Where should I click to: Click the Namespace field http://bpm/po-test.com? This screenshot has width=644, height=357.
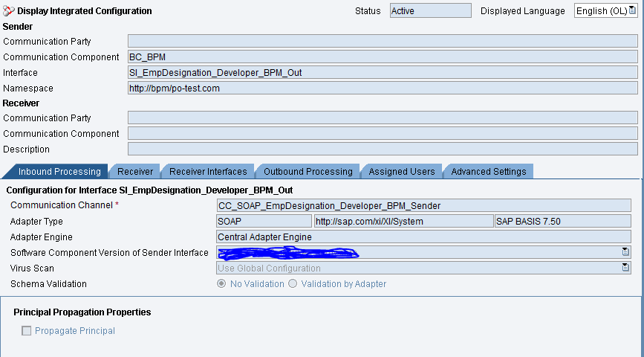(x=383, y=88)
